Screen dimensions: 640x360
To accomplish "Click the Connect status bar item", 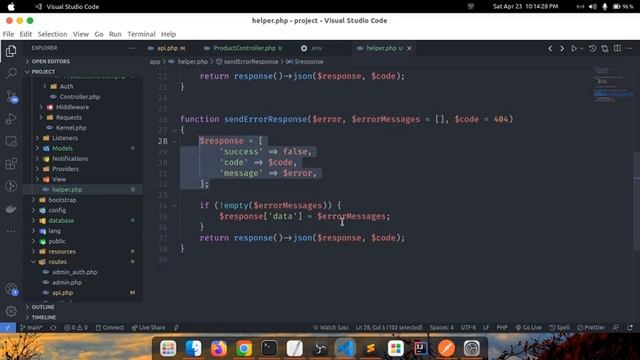I will tap(109, 327).
